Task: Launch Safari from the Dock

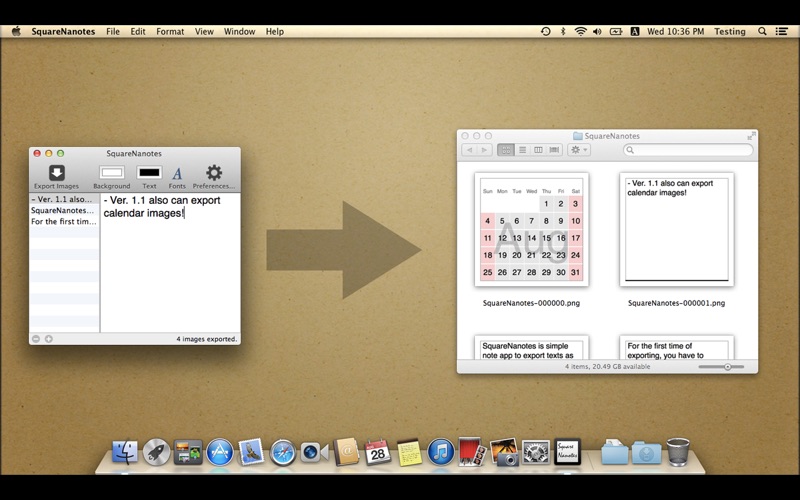Action: pyautogui.click(x=283, y=452)
